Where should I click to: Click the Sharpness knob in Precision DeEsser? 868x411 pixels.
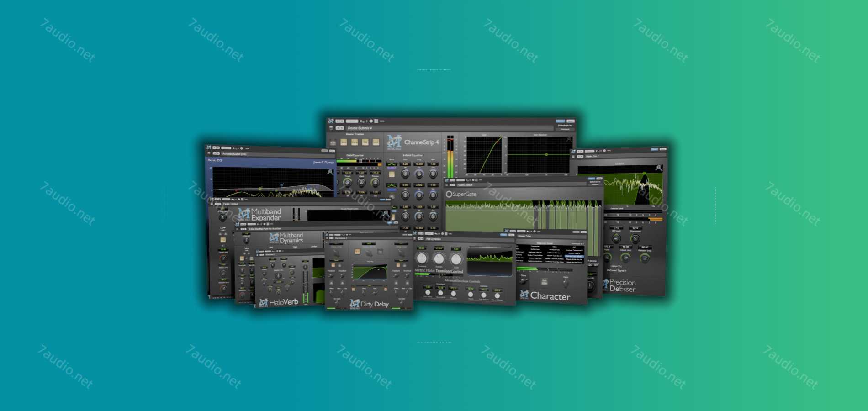pyautogui.click(x=635, y=238)
